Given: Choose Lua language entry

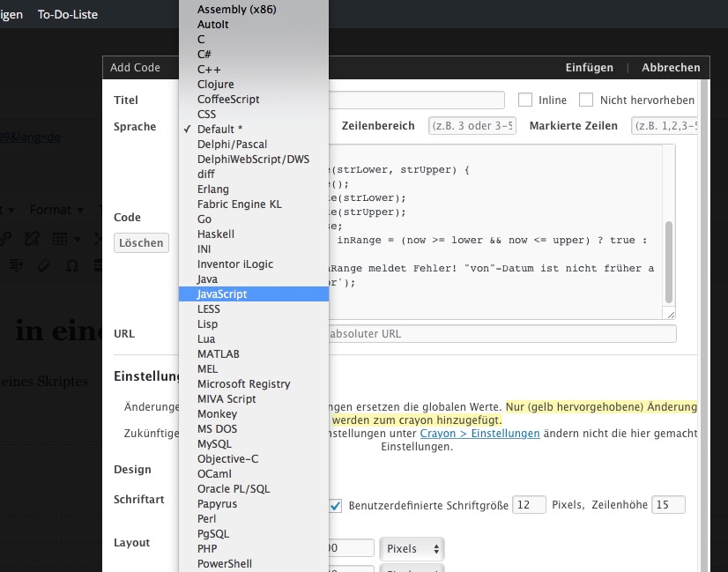Looking at the screenshot, I should coord(254,338).
